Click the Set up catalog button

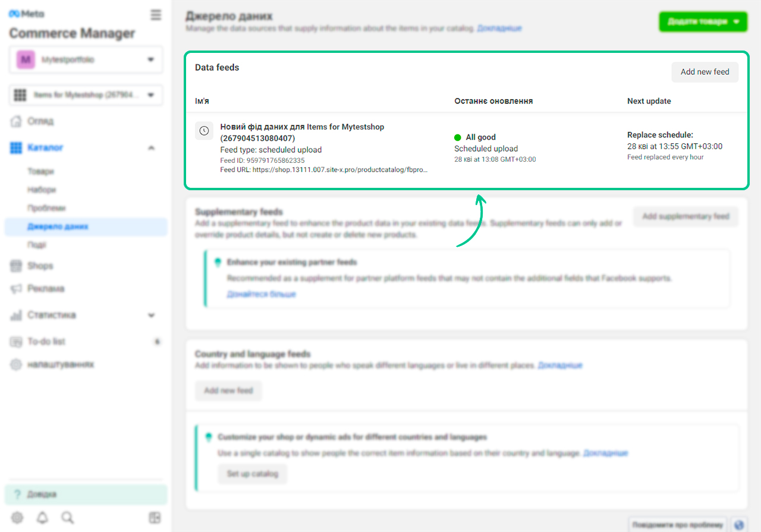[x=252, y=474]
